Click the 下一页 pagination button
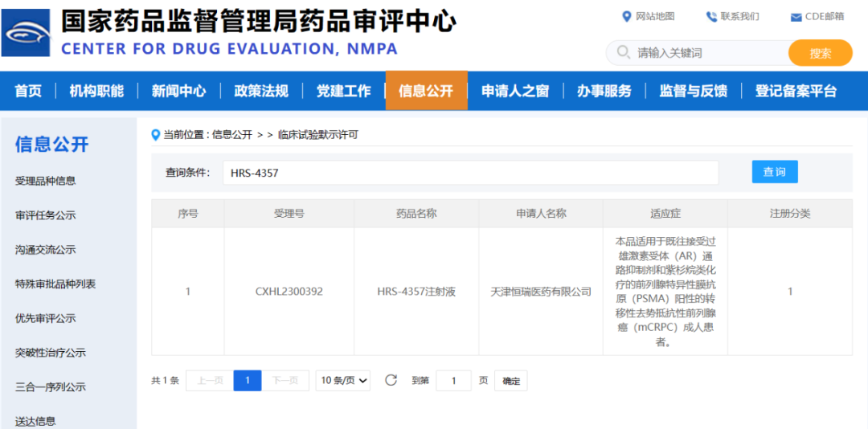Image resolution: width=868 pixels, height=429 pixels. (x=285, y=380)
